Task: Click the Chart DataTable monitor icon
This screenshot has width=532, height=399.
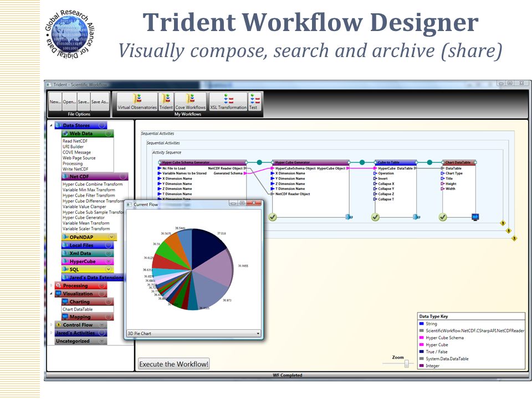Action: (475, 217)
